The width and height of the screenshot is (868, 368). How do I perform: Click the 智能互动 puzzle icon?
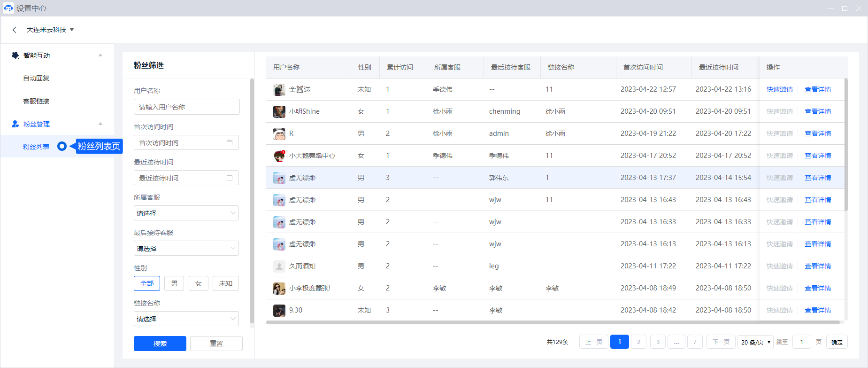pos(15,55)
